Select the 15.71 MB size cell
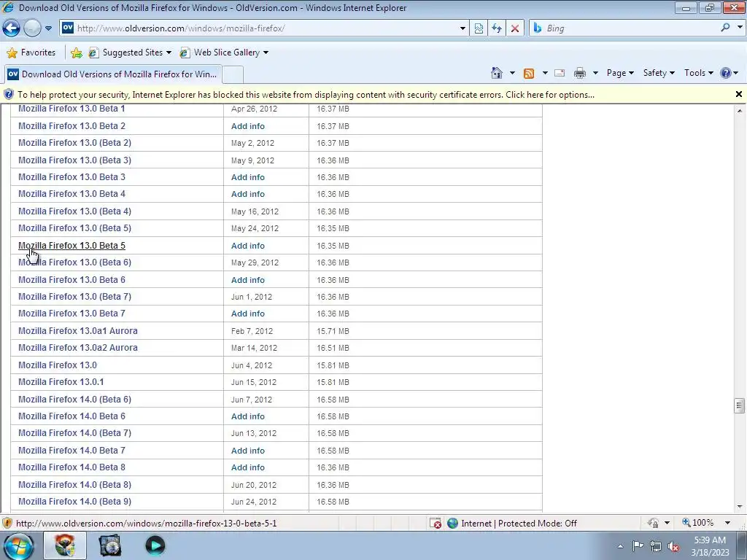This screenshot has height=560, width=747. click(333, 331)
